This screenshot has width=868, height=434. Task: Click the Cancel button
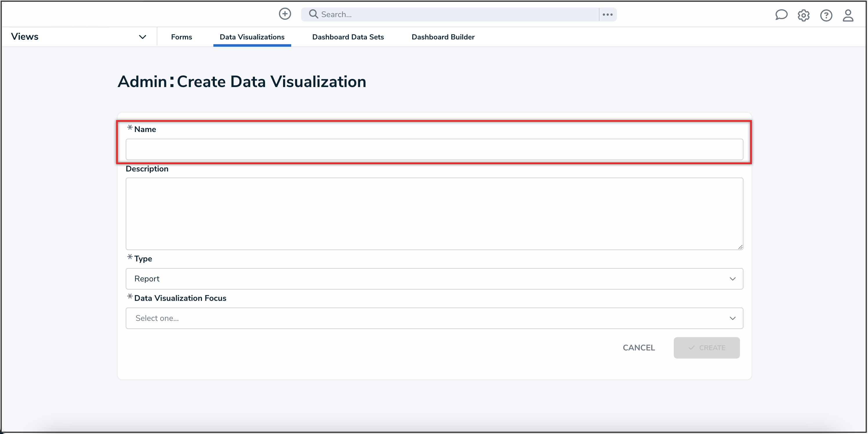click(x=639, y=348)
